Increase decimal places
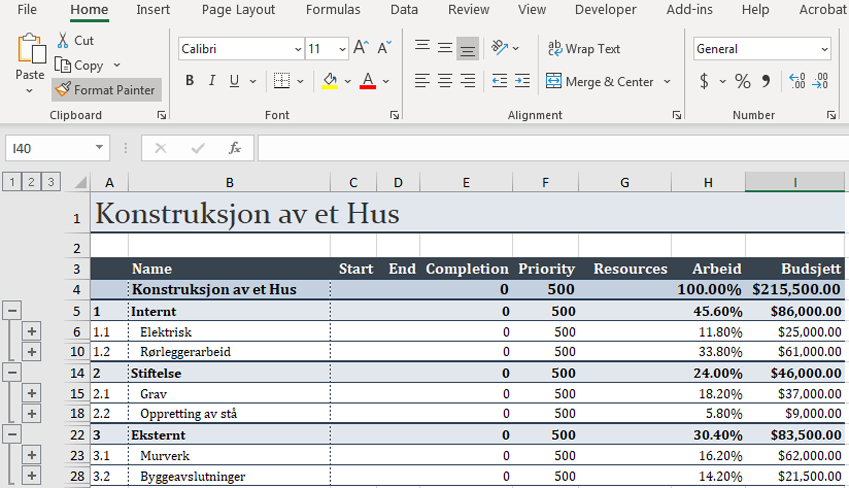This screenshot has width=849, height=488. (x=798, y=81)
